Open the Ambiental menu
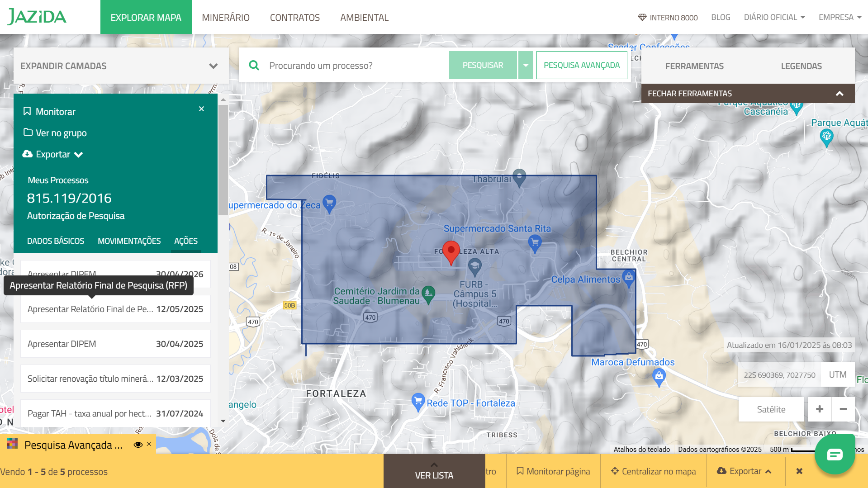Screen dimensions: 868x488 (x=365, y=17)
